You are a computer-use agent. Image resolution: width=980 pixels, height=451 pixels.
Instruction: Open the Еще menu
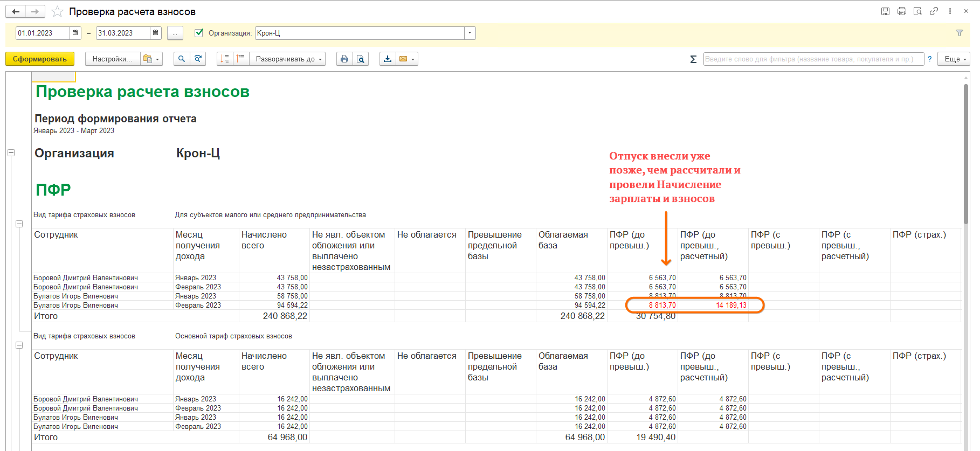coord(954,59)
